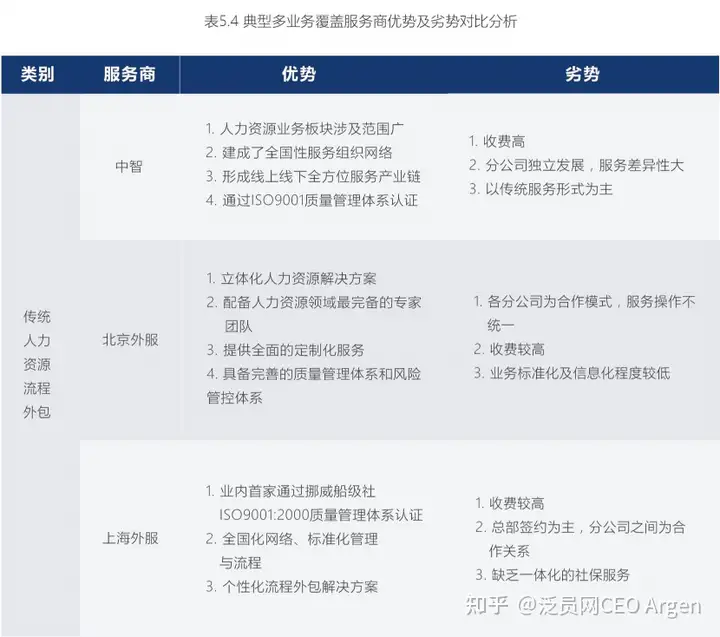Click the table title 表5.4 典型多业务覆盖服务商优势及劣势对比分析

[x=360, y=21]
